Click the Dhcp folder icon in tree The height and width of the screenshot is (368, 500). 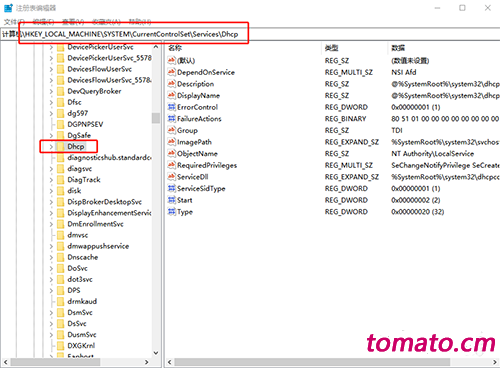(x=60, y=146)
